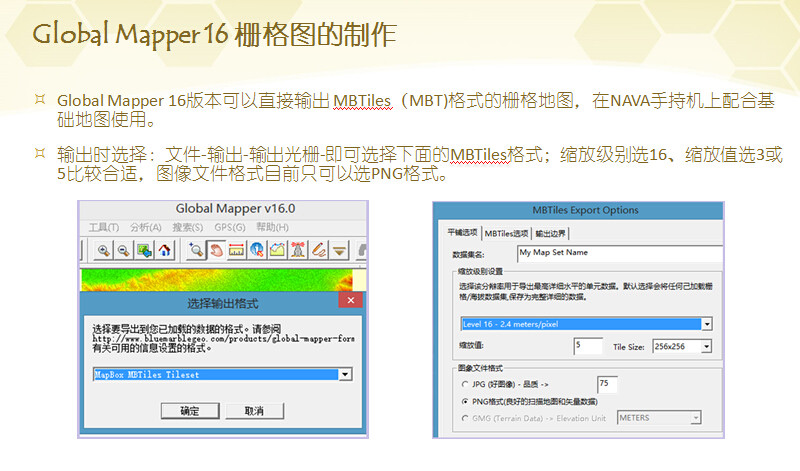Viewport: 800px width, 471px height.
Task: Select the PNG格式 radio button
Action: tap(464, 402)
